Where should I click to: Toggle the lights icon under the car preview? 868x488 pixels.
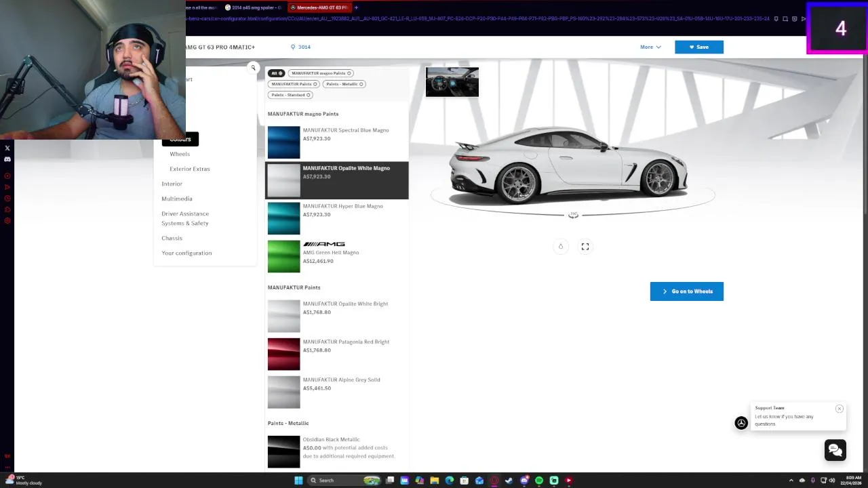click(x=561, y=247)
